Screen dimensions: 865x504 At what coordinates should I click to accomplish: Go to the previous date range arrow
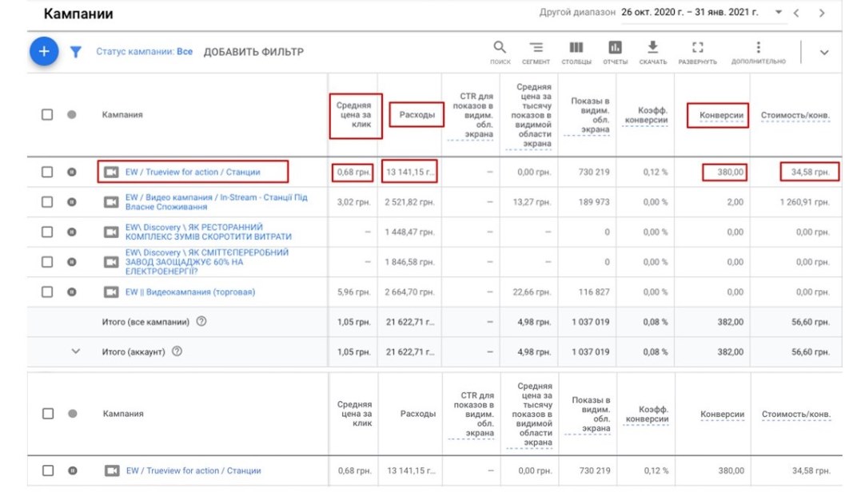pyautogui.click(x=796, y=13)
